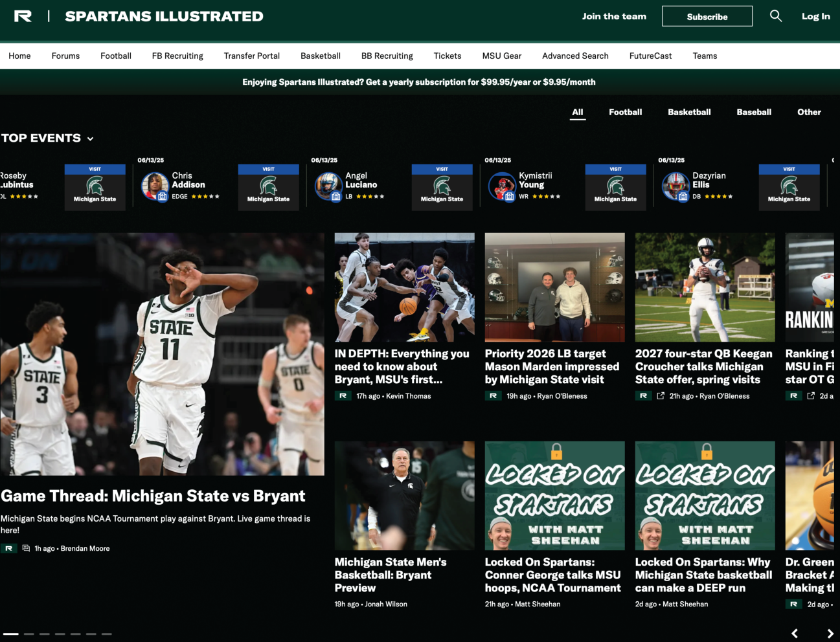Click main Game Thread basketball photo

tap(162, 354)
